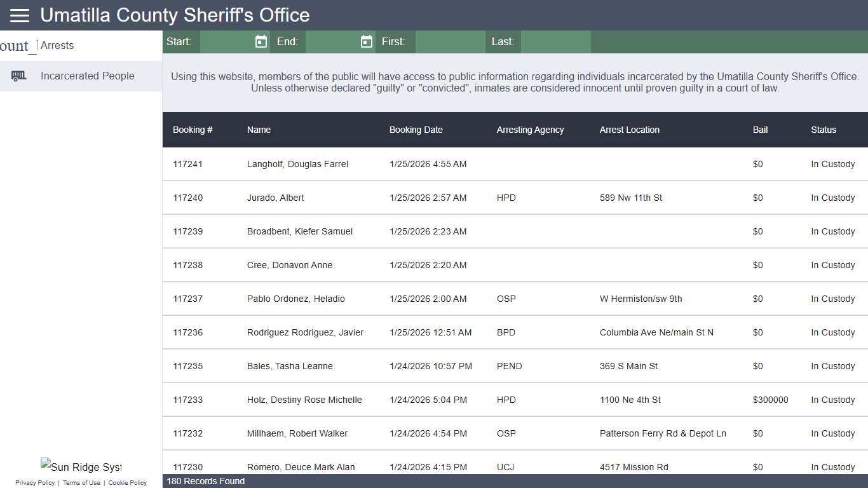This screenshot has height=488, width=868.
Task: Click the Last name filter field
Action: point(556,41)
